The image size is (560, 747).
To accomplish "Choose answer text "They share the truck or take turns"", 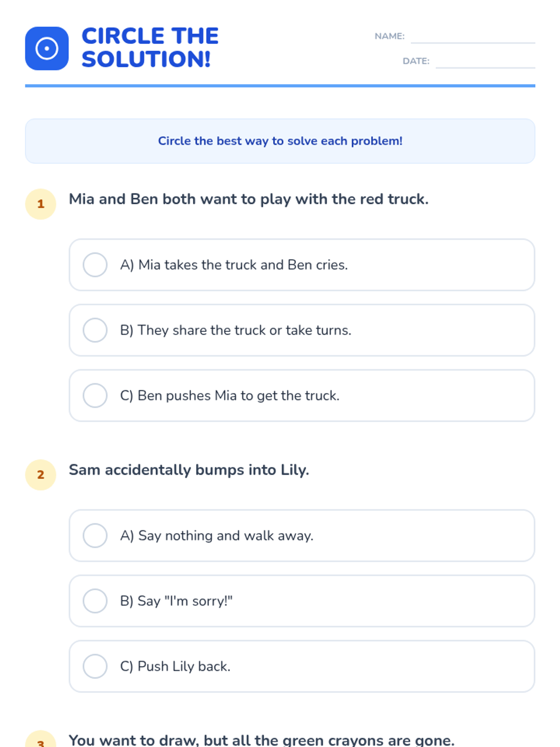I will (236, 330).
